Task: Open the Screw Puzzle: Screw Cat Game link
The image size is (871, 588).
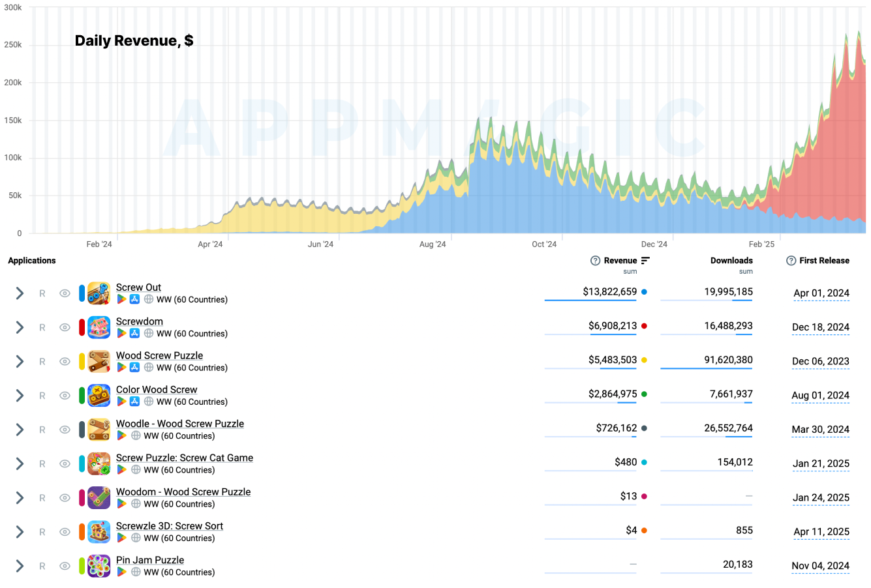Action: (185, 458)
